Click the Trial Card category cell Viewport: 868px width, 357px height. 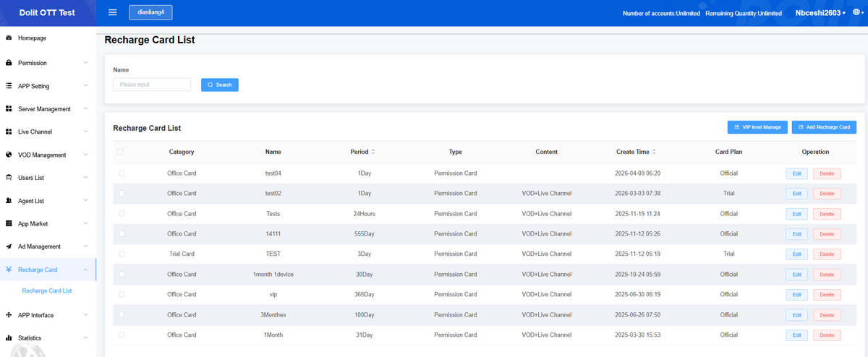pyautogui.click(x=182, y=254)
